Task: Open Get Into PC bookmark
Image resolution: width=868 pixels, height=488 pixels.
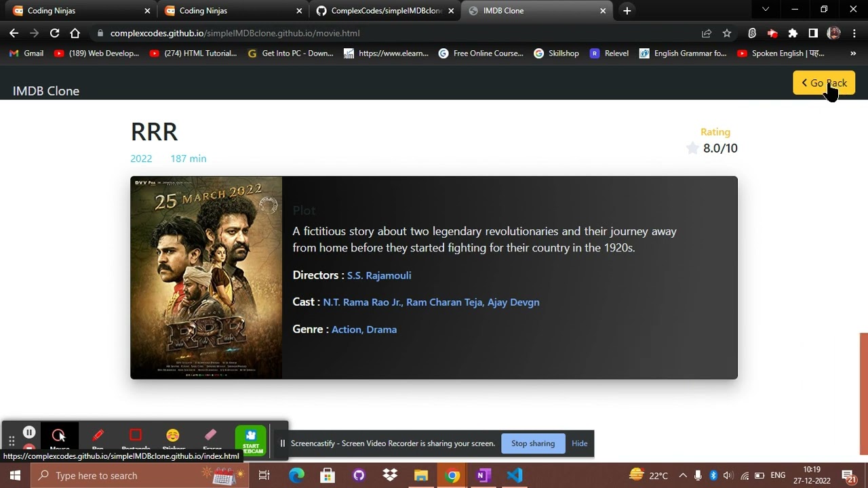Action: (x=290, y=53)
